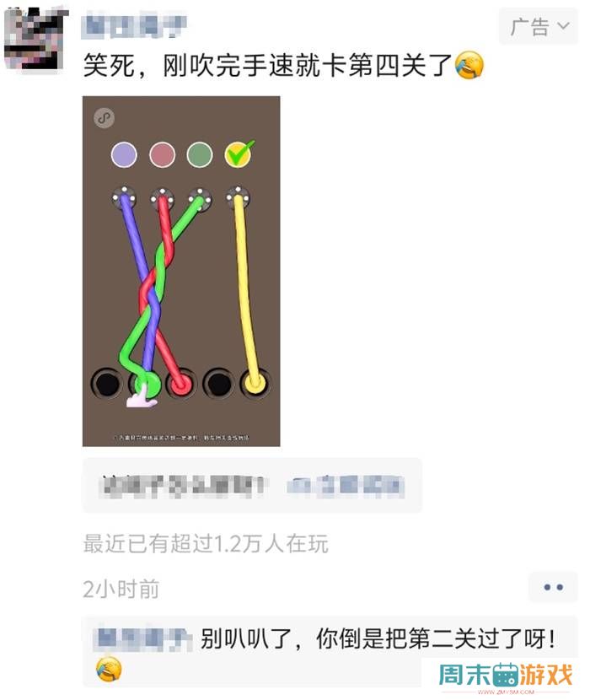590x700 pixels.
Task: Click the empty black hole beside yellow plug
Action: point(217,384)
